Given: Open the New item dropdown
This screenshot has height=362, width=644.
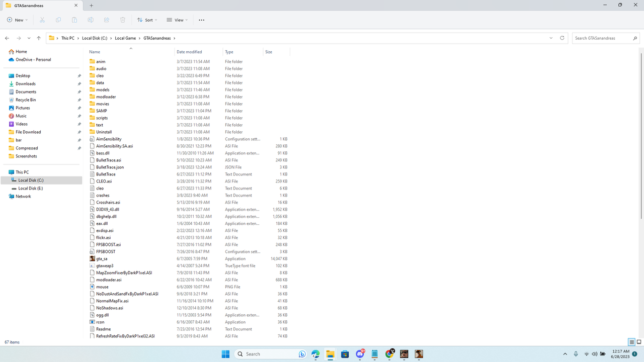Looking at the screenshot, I should tap(17, 20).
